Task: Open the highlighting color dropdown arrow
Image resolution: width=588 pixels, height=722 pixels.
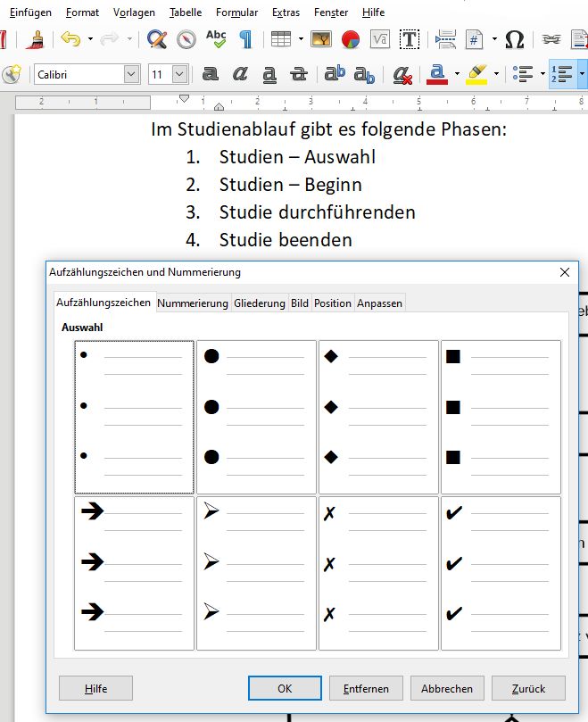Action: pyautogui.click(x=496, y=74)
